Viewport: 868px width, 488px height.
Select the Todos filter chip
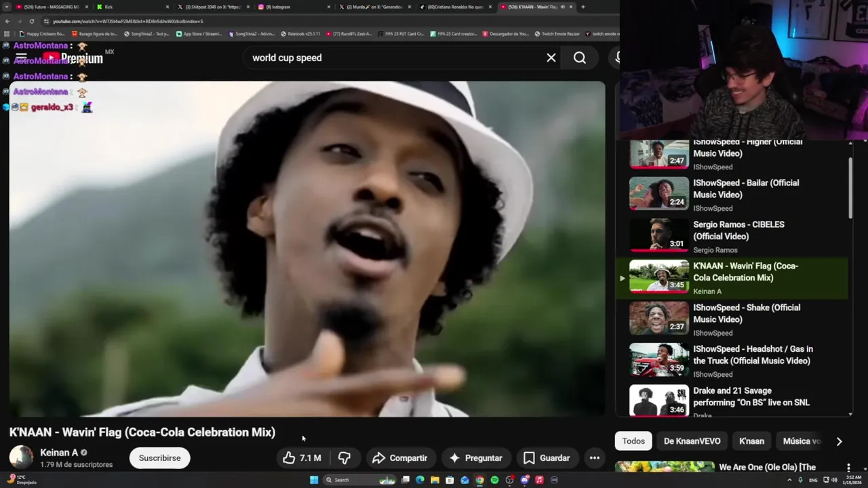633,441
